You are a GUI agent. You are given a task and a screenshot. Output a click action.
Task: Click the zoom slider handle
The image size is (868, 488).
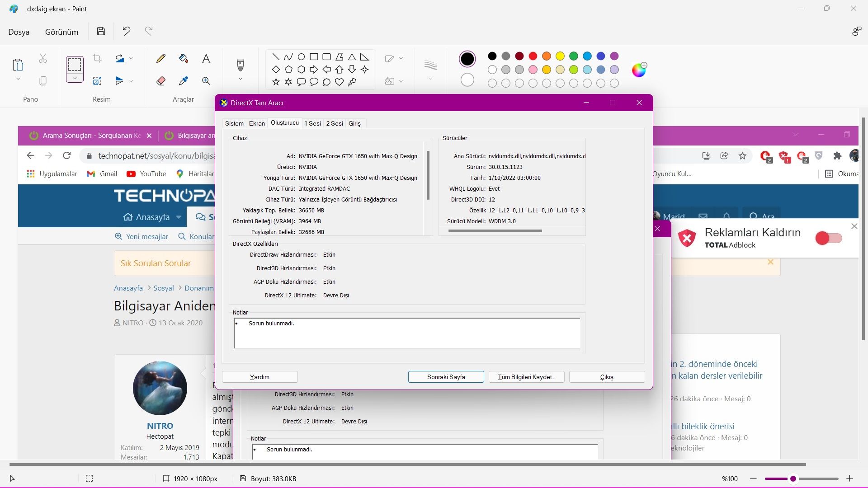coord(793,479)
